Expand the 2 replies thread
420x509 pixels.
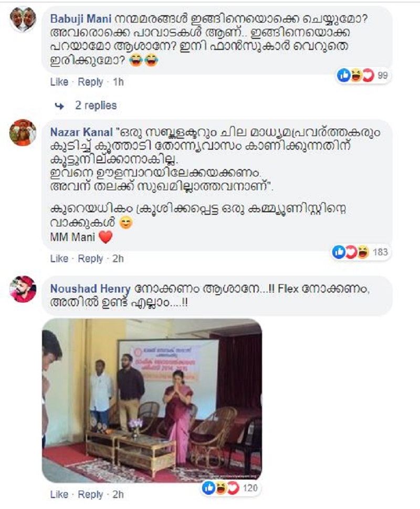(x=96, y=106)
